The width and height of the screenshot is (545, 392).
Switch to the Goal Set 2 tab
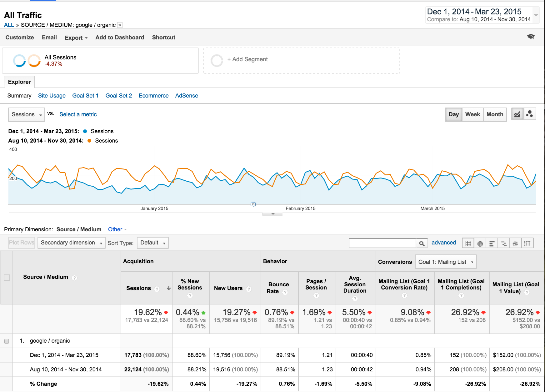pos(119,96)
